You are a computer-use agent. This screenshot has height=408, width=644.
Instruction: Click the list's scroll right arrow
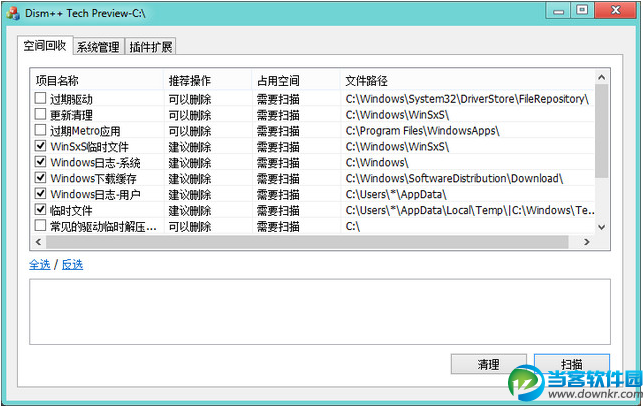click(x=586, y=242)
